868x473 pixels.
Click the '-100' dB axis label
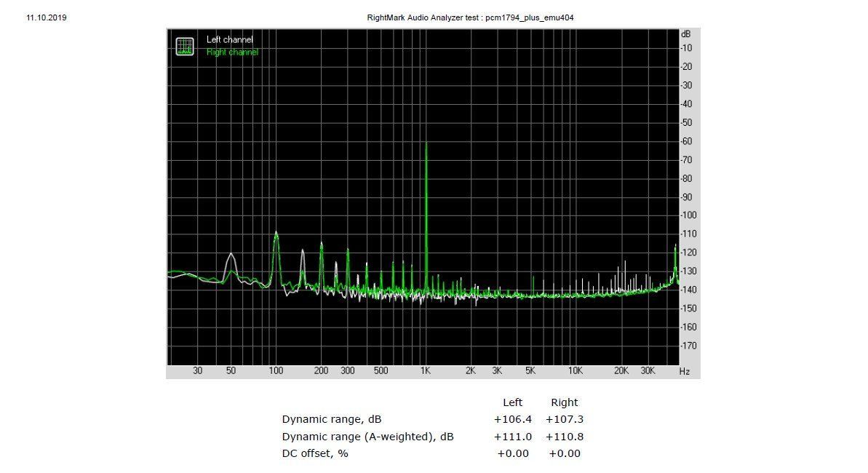click(x=688, y=215)
